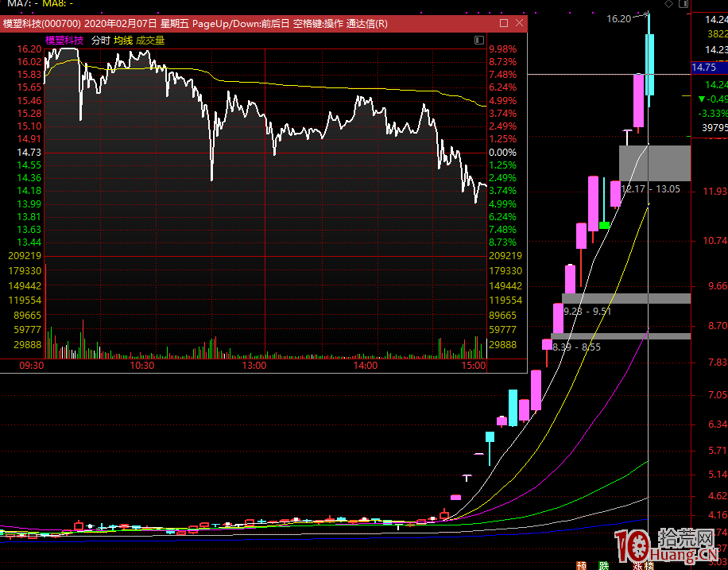The width and height of the screenshot is (728, 570).
Task: Click the 9.28 - 9.51 gap range label
Action: [587, 312]
